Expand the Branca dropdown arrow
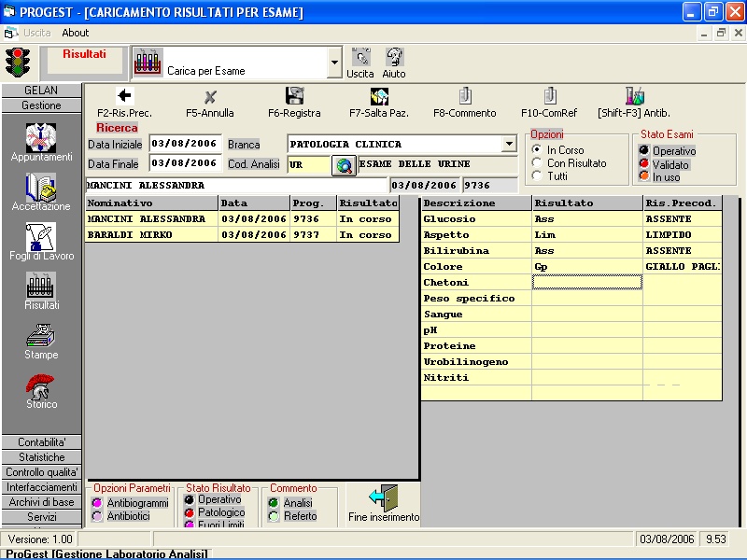 tap(509, 144)
